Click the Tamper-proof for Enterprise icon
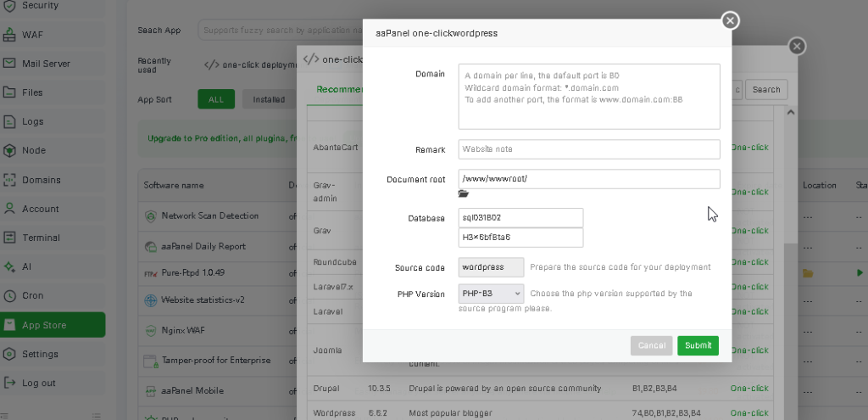 pyautogui.click(x=151, y=361)
